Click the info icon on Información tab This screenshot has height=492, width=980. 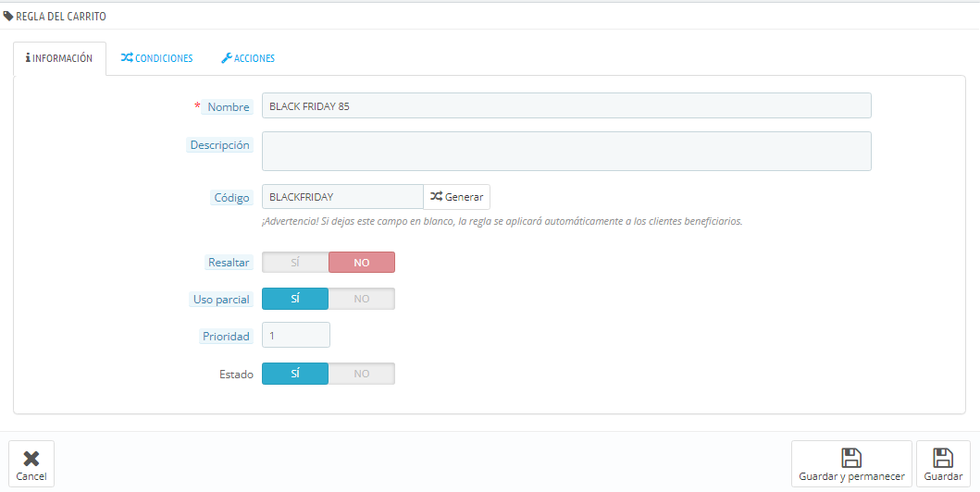click(x=28, y=57)
